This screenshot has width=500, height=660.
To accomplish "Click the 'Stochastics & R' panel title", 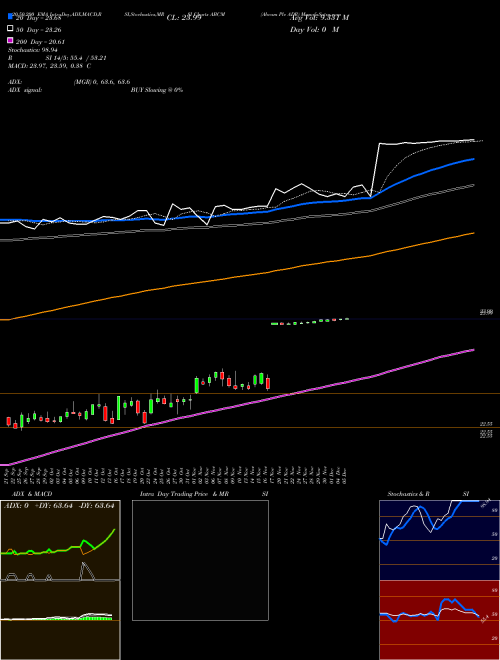I will pos(408,494).
